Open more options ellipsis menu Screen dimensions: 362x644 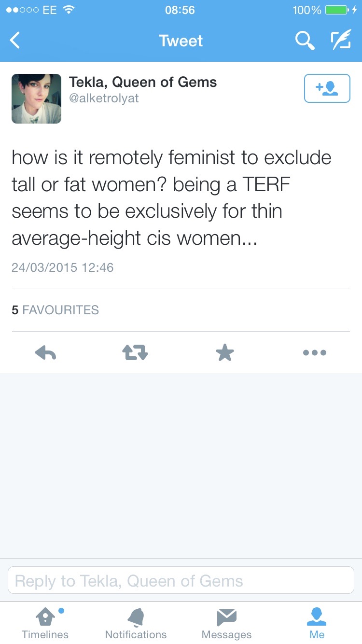coord(315,353)
